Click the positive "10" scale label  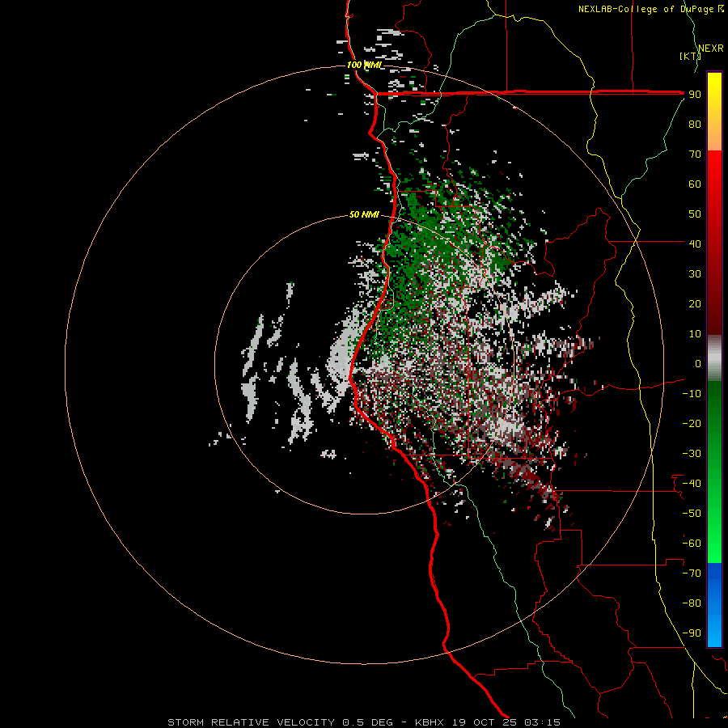[x=695, y=334]
